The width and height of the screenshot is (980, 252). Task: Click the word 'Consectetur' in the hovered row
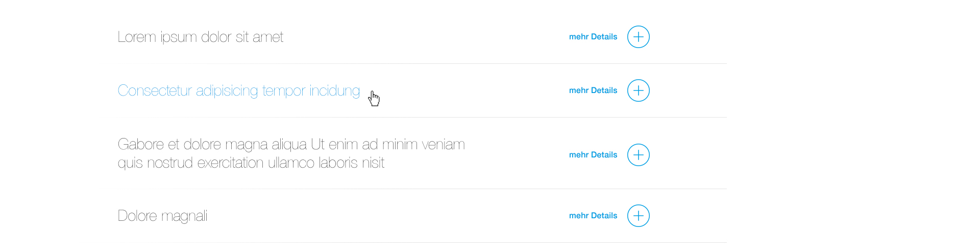pos(155,91)
